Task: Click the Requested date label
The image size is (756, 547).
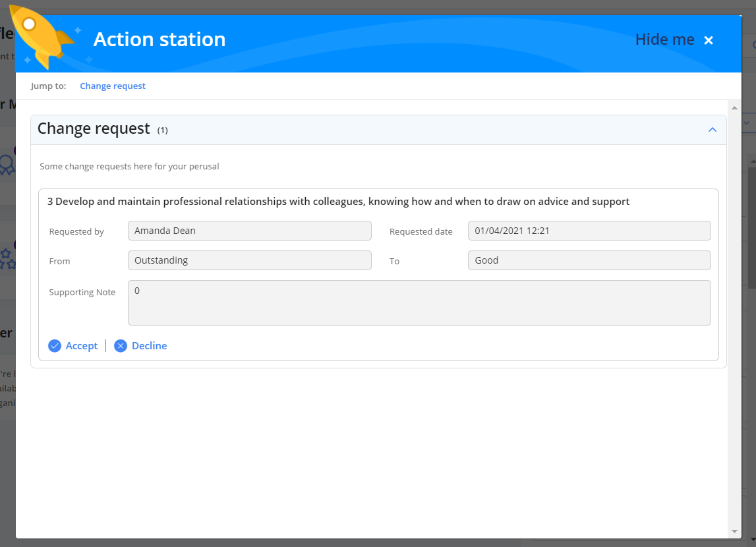Action: click(x=421, y=232)
